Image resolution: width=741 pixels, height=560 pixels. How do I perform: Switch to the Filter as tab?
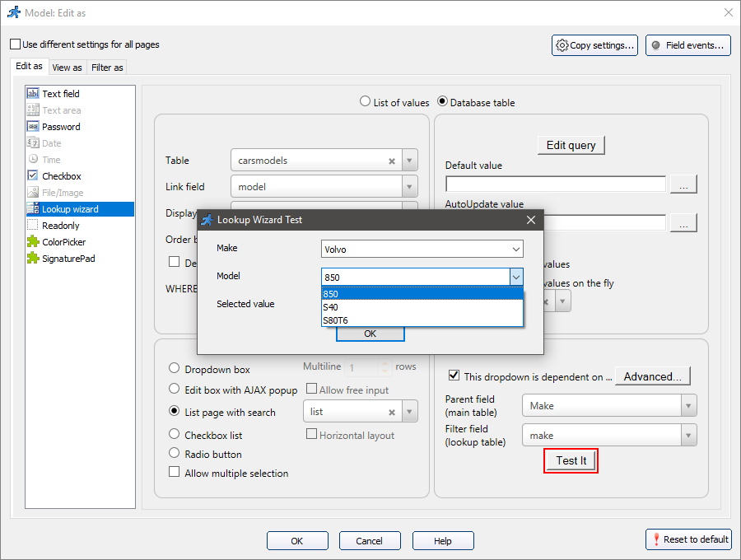coord(108,67)
